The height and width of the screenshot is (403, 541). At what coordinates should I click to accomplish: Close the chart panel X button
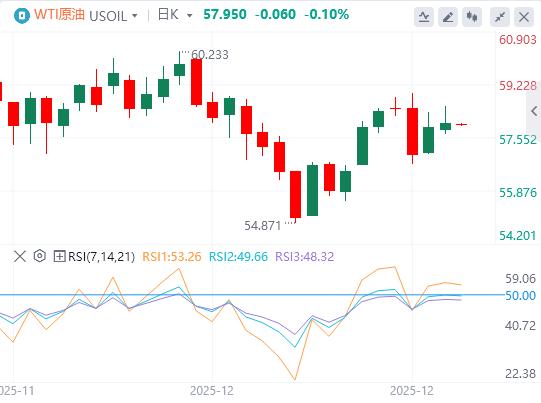pyautogui.click(x=524, y=17)
